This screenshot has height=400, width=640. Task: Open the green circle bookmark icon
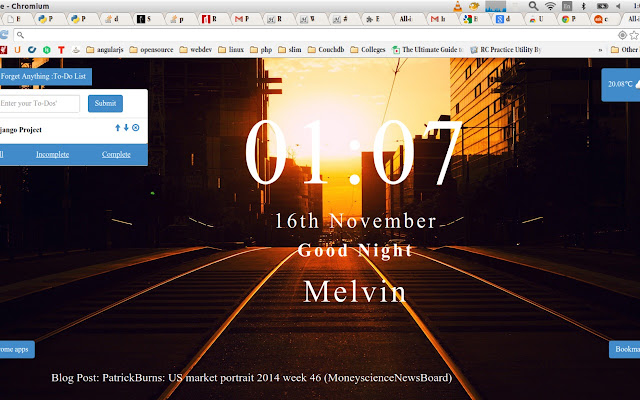click(x=47, y=50)
